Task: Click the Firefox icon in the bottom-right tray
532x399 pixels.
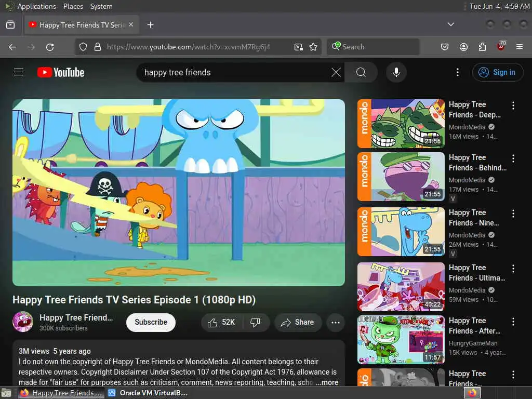Action: 472,393
